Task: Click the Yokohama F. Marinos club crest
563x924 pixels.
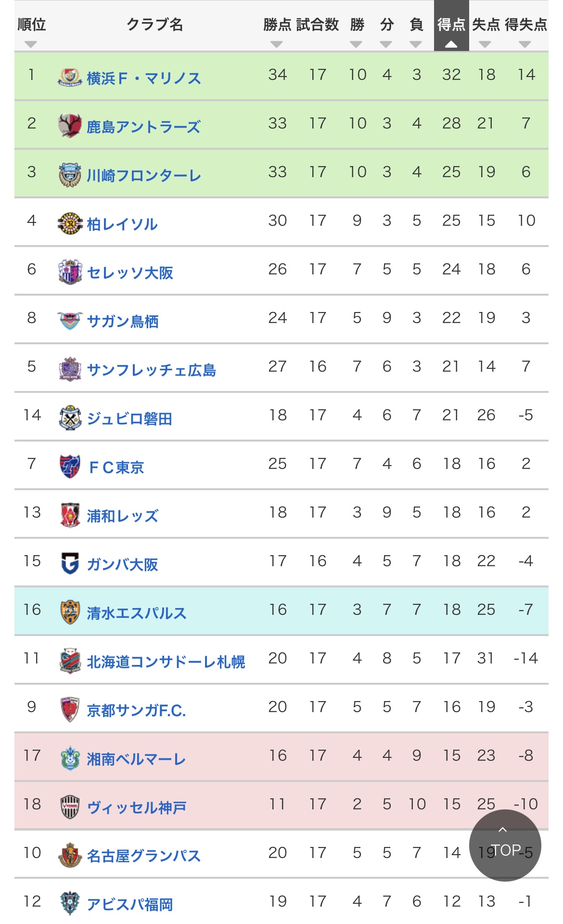Action: coord(70,77)
